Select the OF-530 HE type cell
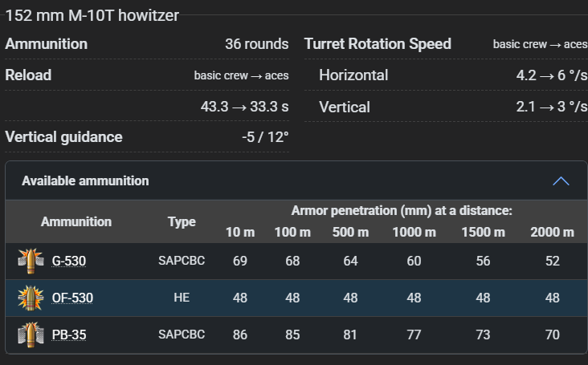Screen dimensions: 588x365 tap(182, 298)
